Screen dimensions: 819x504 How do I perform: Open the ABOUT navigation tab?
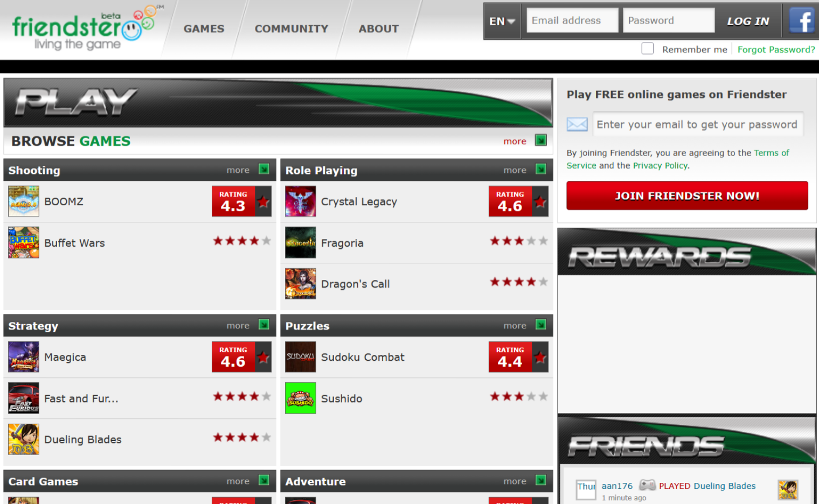[379, 29]
